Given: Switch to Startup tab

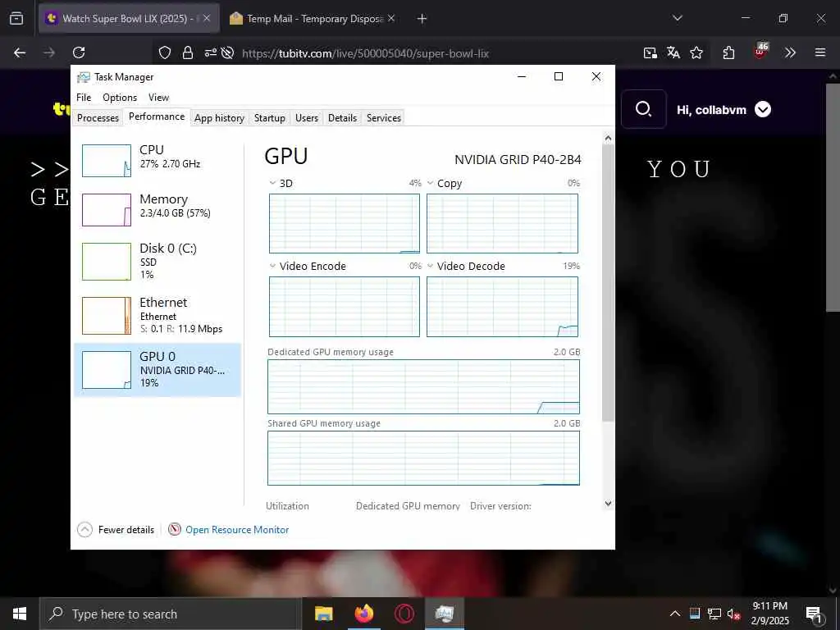Looking at the screenshot, I should [x=269, y=118].
